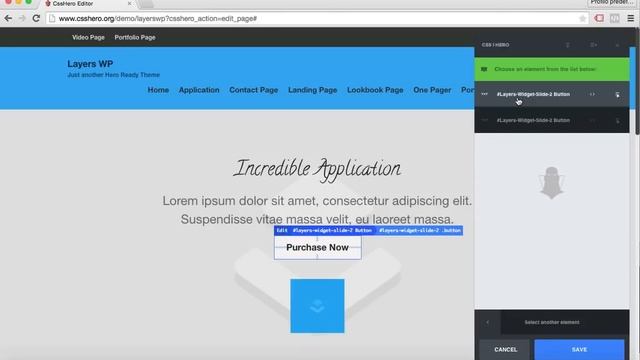The width and height of the screenshot is (640, 360).
Task: Click the back arrow beside Select another element
Action: [488, 322]
